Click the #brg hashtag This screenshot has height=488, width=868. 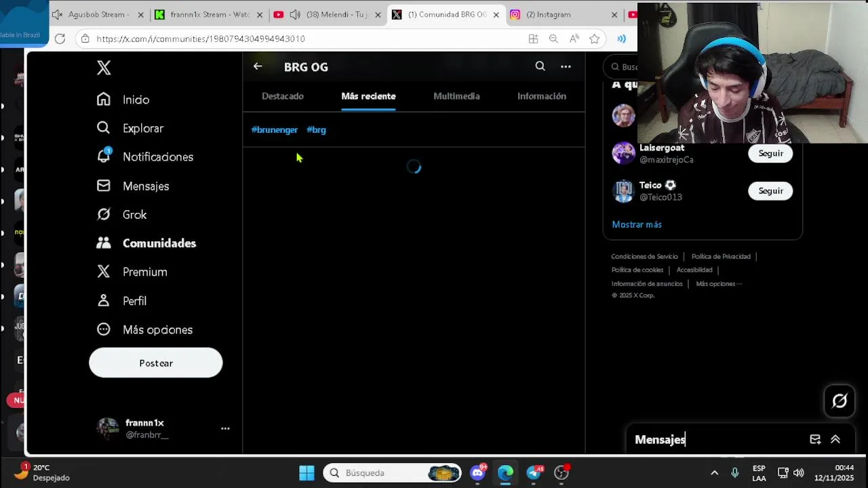[x=316, y=129]
